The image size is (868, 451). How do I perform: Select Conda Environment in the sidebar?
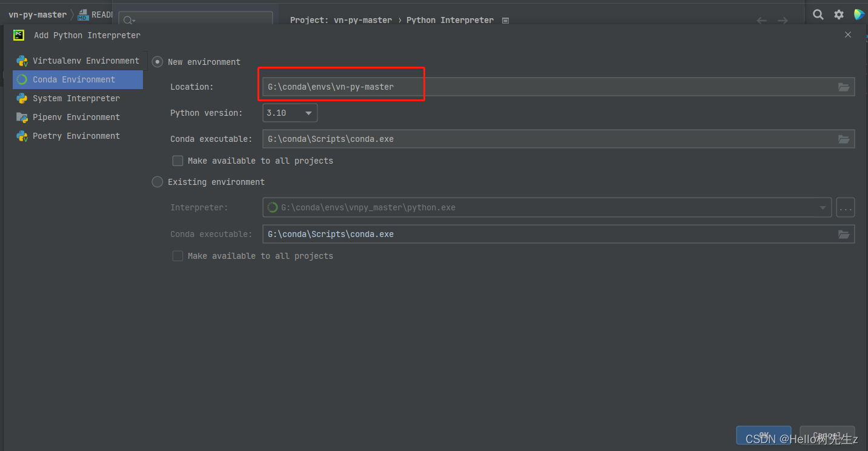78,79
